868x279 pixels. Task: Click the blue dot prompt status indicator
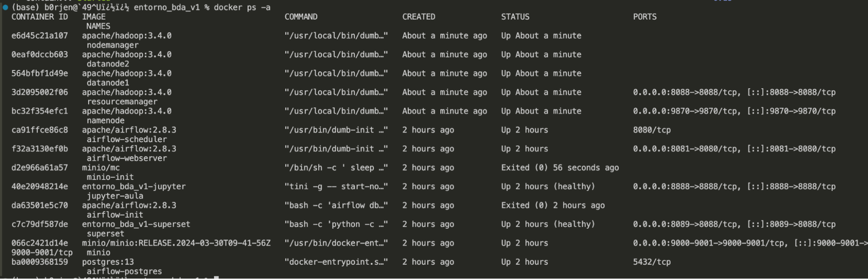click(x=5, y=7)
